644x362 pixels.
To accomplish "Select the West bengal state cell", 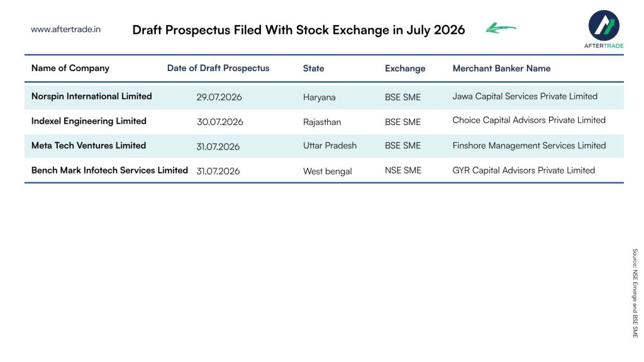I will tap(327, 172).
